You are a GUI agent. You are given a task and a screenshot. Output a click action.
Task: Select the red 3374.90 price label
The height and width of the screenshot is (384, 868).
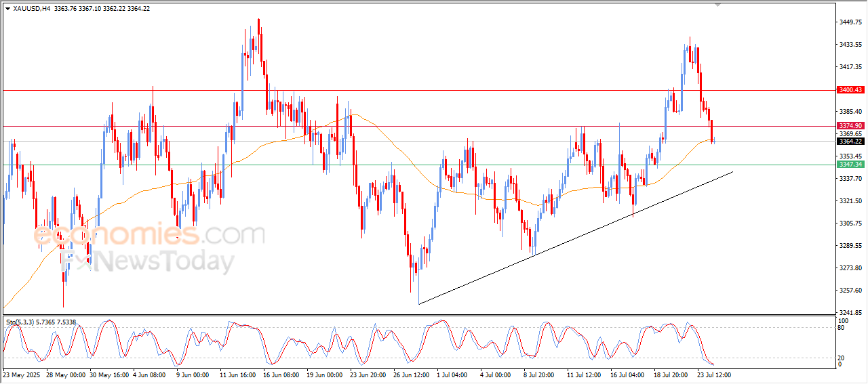coord(850,126)
